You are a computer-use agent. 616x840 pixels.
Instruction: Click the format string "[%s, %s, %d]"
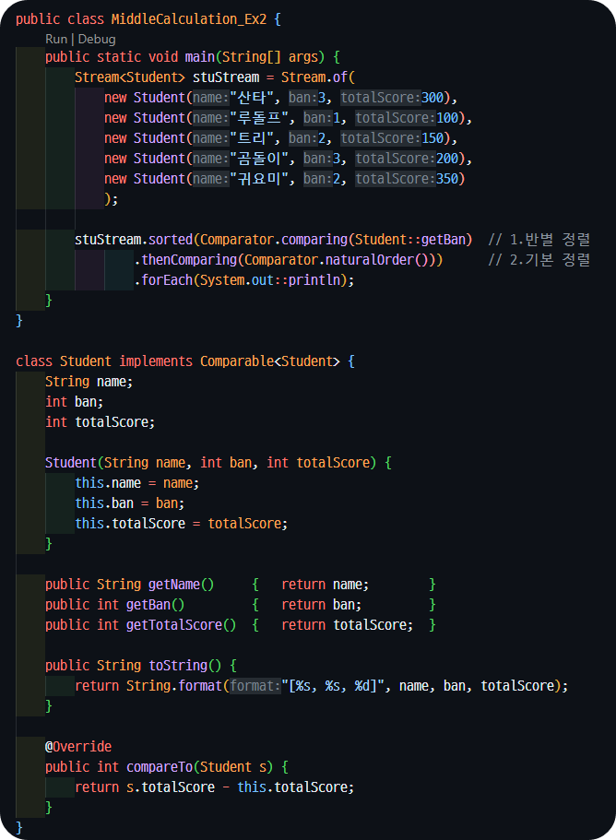click(x=333, y=686)
